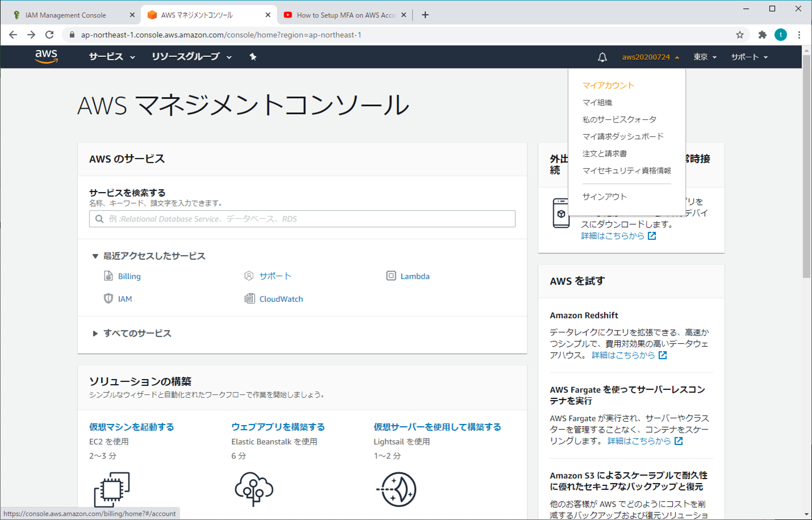Image resolution: width=812 pixels, height=520 pixels.
Task: Click the IAM shield icon
Action: [108, 298]
